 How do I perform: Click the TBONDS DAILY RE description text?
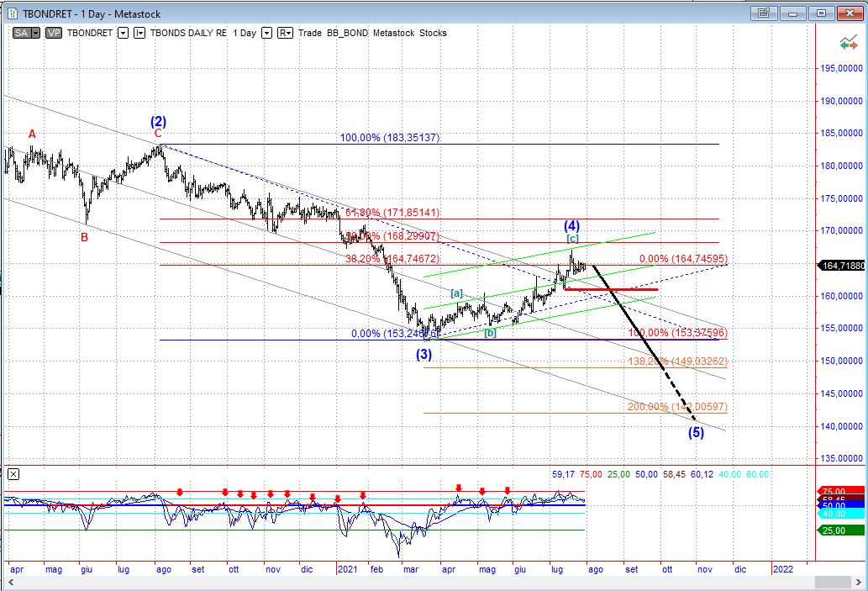click(x=188, y=34)
